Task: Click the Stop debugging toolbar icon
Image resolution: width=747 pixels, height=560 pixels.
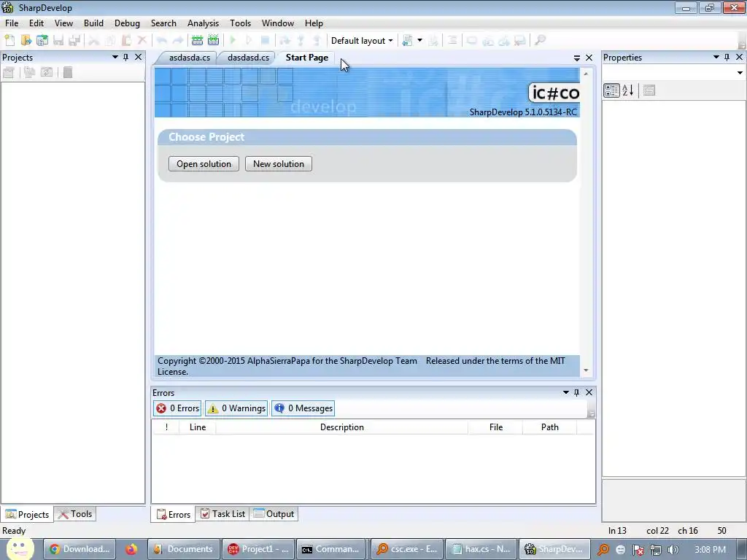Action: tap(265, 41)
